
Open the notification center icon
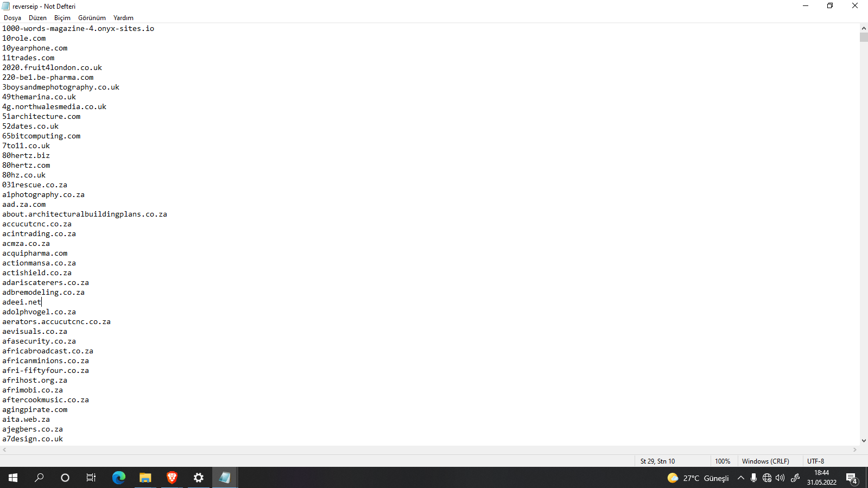tap(851, 478)
